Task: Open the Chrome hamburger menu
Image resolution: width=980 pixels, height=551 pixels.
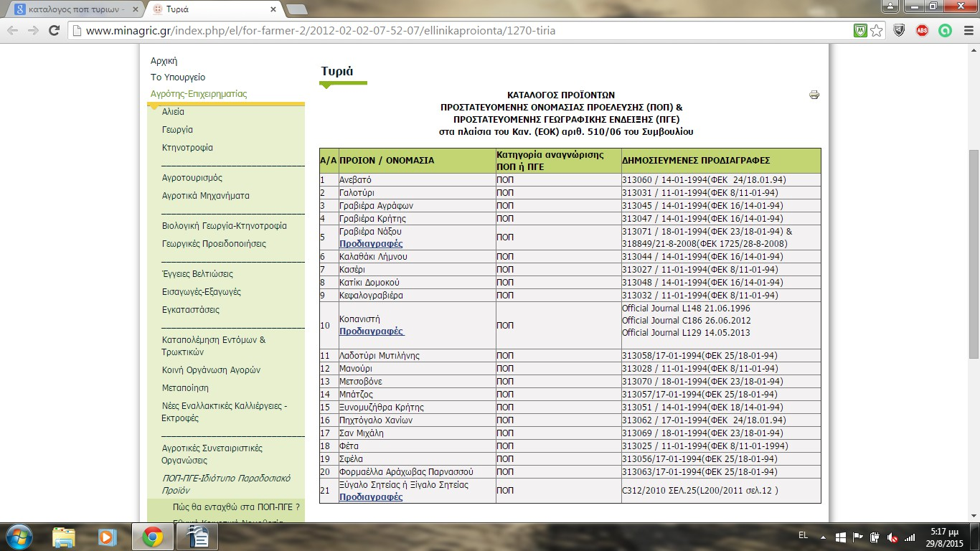Action: pos(967,31)
